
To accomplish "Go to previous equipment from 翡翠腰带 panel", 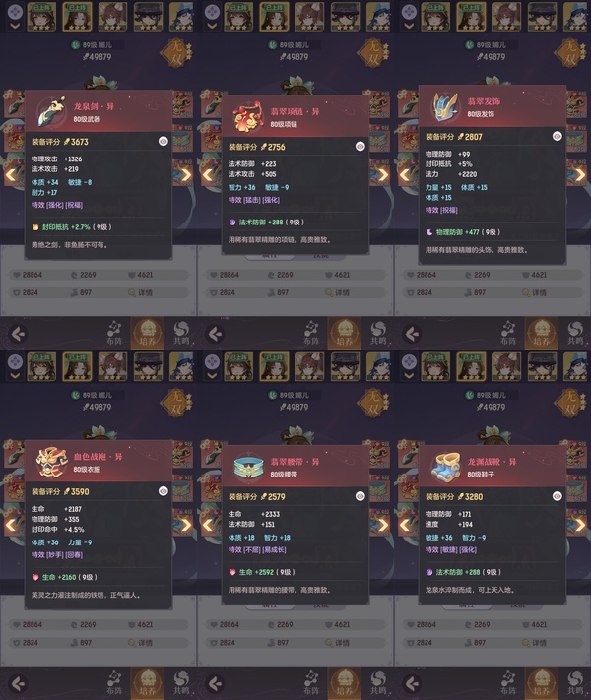I will click(207, 525).
